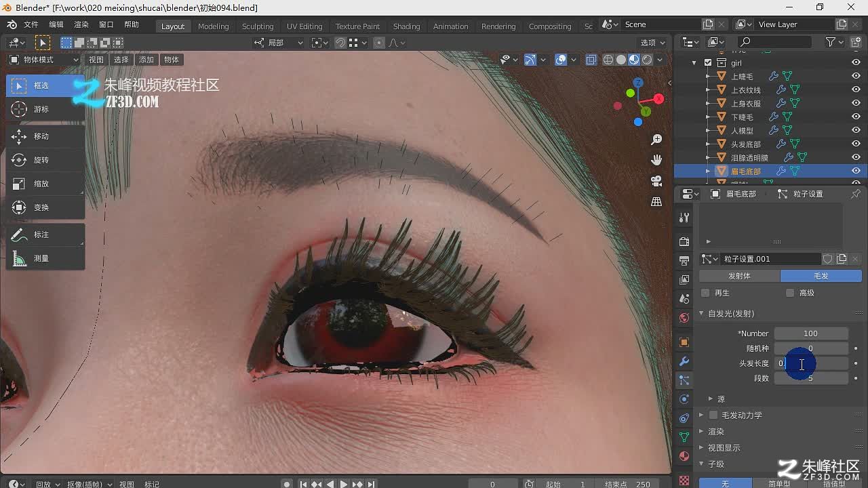868x488 pixels.
Task: Switch to the UV Editing workspace tab
Action: click(304, 26)
